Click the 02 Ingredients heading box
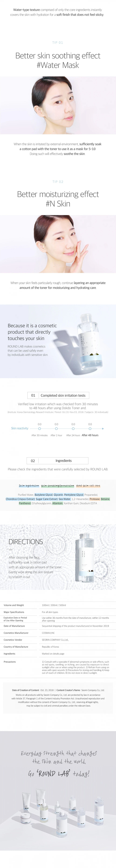Screen dimensions: 116x868 pyautogui.click(x=58, y=461)
